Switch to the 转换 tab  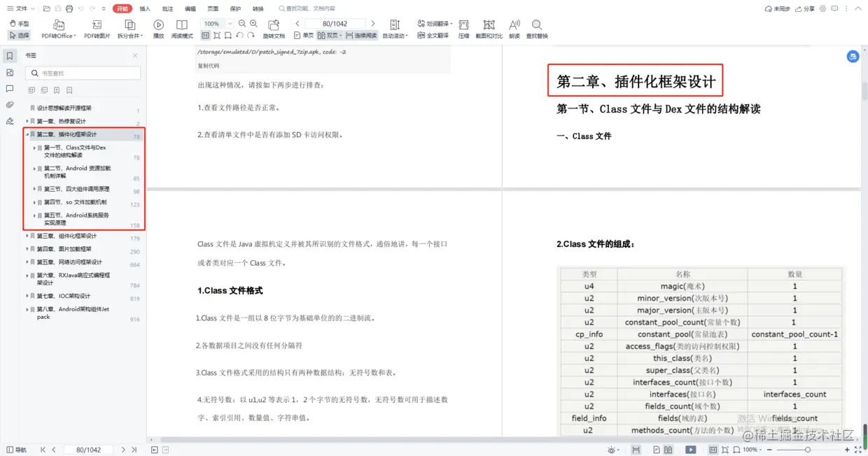[258, 8]
